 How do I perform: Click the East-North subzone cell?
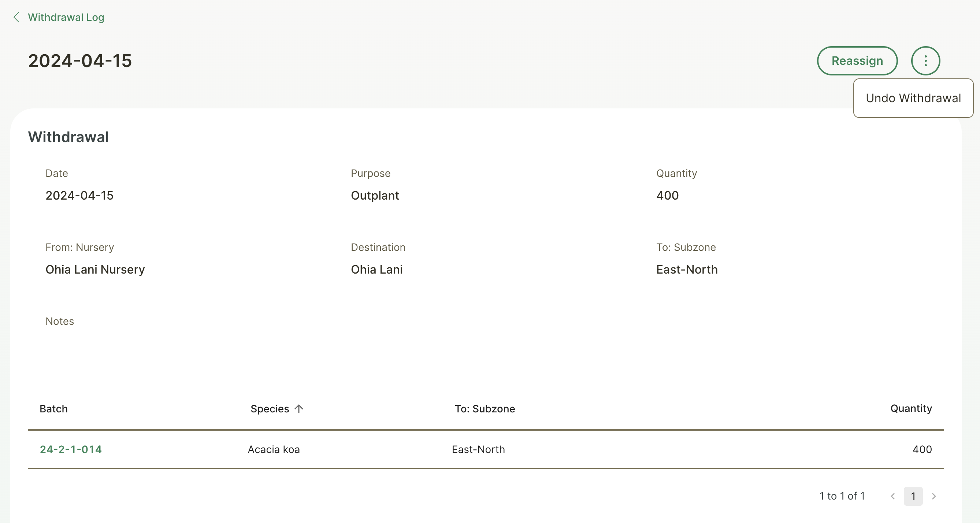point(478,449)
